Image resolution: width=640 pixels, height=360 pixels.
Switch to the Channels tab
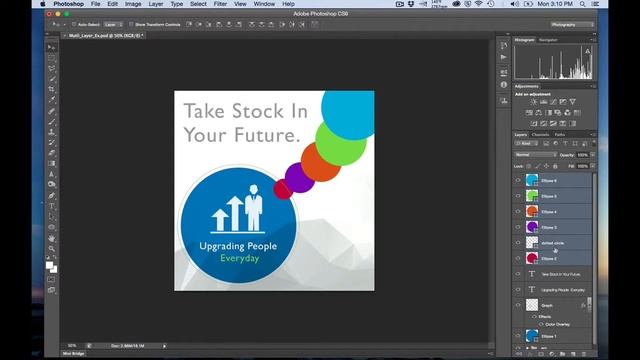click(540, 135)
